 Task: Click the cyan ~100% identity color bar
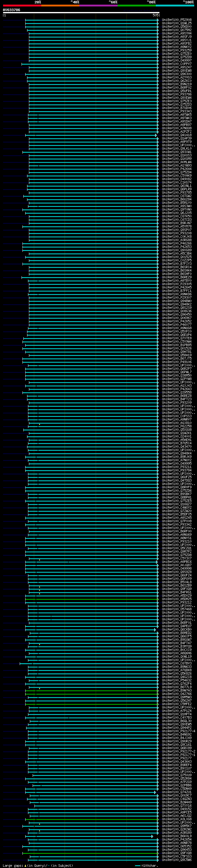point(175,6)
